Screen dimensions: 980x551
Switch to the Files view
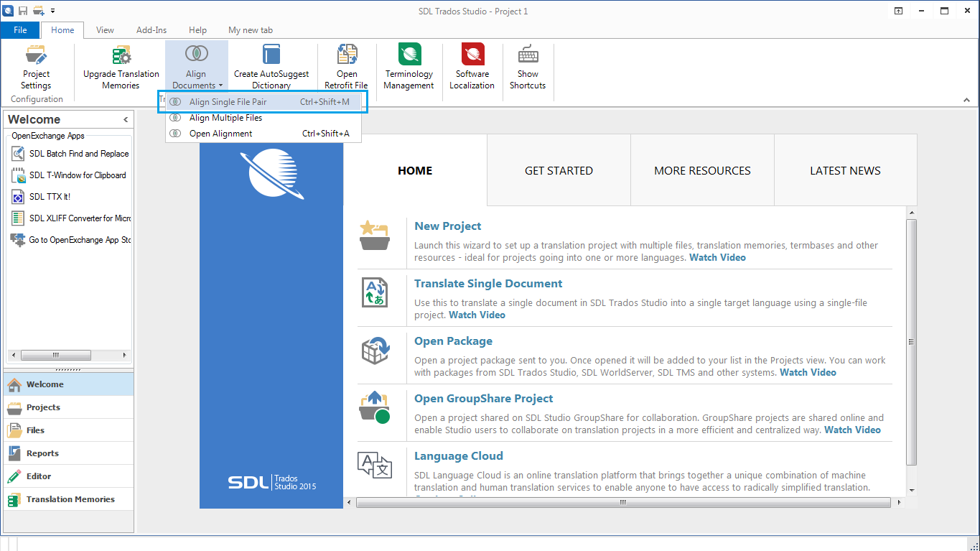(x=69, y=430)
